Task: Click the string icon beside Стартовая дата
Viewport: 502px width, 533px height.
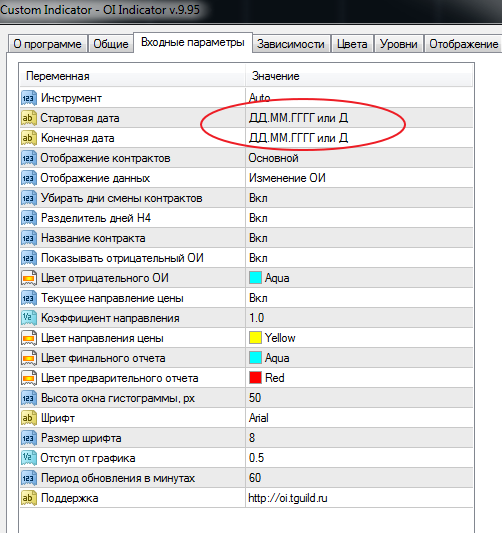Action: point(29,118)
